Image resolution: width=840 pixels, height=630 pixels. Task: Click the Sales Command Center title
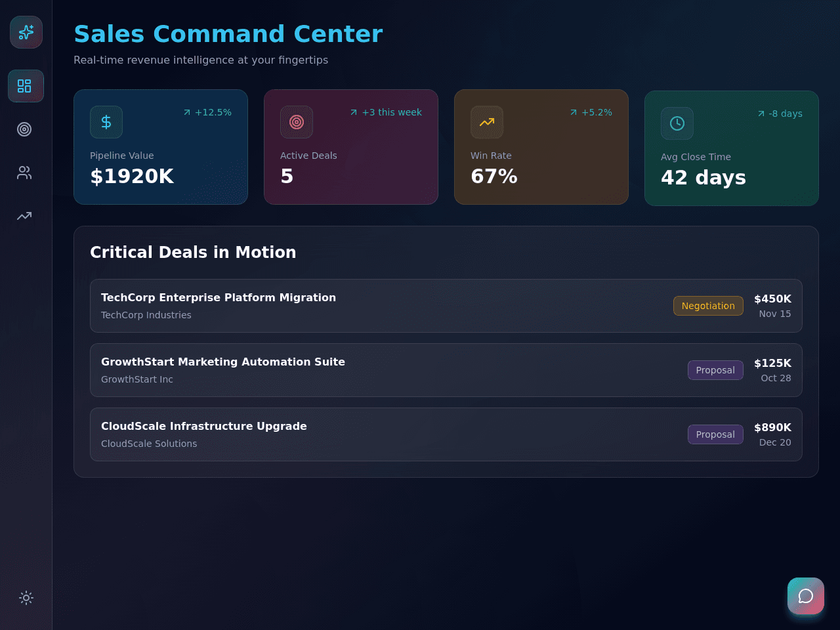(228, 34)
